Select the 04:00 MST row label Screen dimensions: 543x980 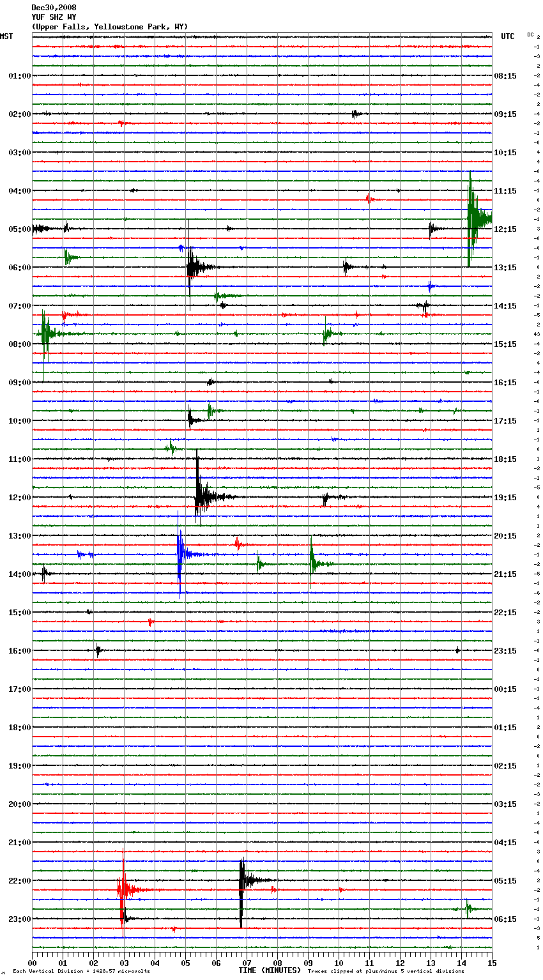click(x=19, y=191)
